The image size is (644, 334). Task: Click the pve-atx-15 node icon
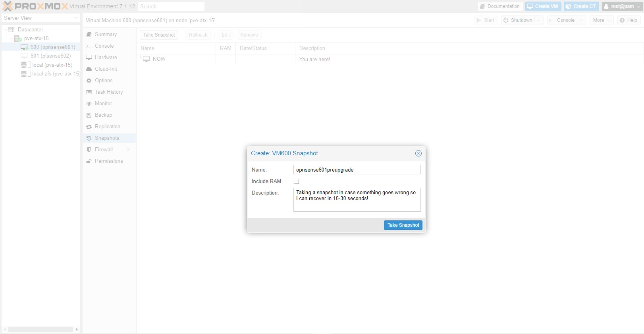[x=18, y=39]
